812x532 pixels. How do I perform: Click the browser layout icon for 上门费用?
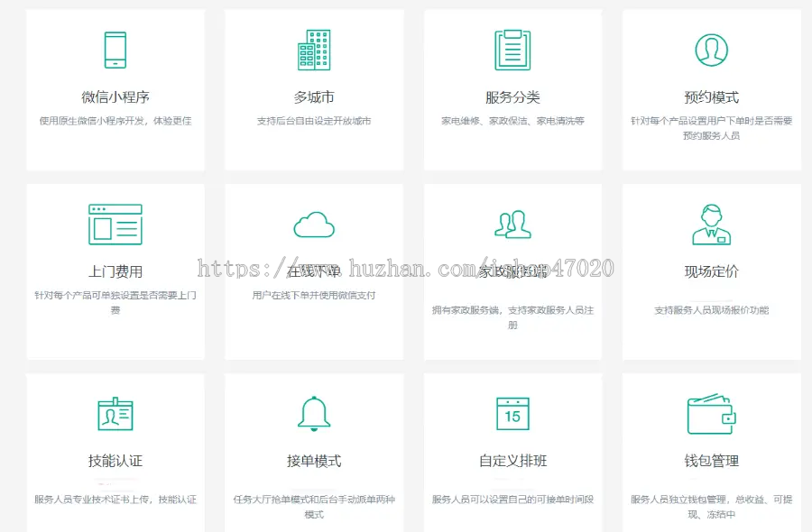coord(115,225)
